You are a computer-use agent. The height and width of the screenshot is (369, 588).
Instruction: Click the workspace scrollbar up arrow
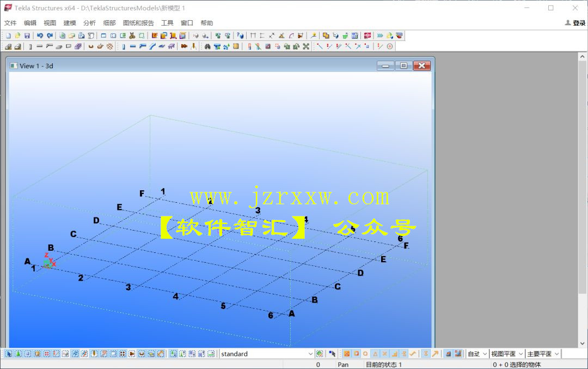tap(582, 57)
